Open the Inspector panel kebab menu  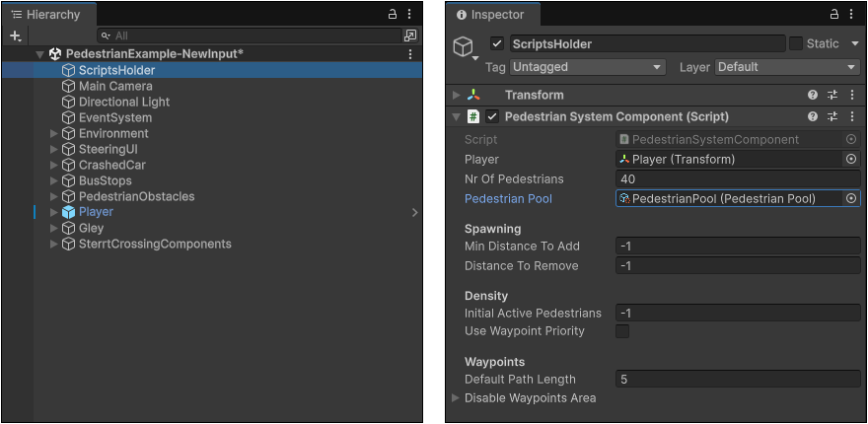click(852, 15)
